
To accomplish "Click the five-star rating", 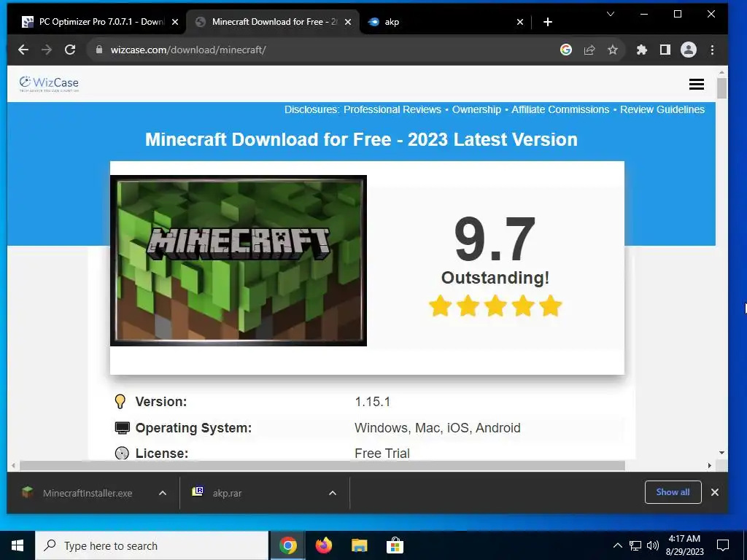I will tap(495, 306).
